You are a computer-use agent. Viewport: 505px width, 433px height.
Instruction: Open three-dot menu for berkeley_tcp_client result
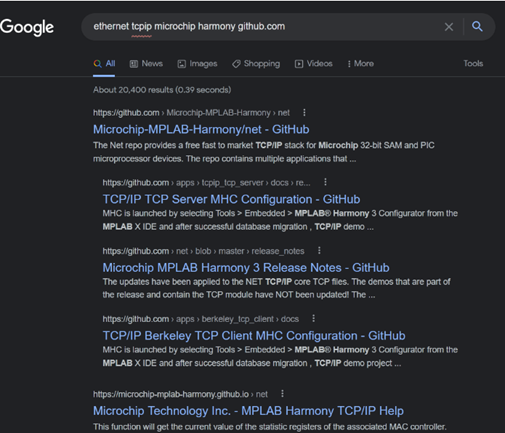pyautogui.click(x=313, y=318)
